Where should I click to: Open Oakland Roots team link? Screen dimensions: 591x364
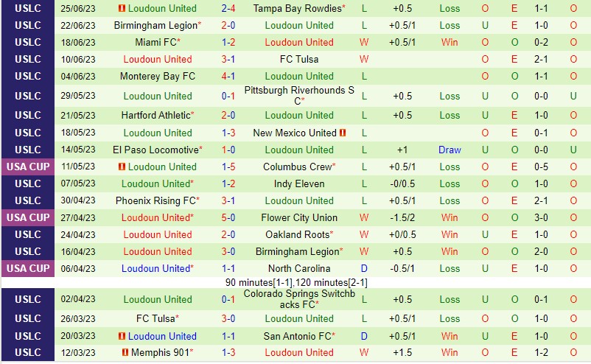coord(298,234)
